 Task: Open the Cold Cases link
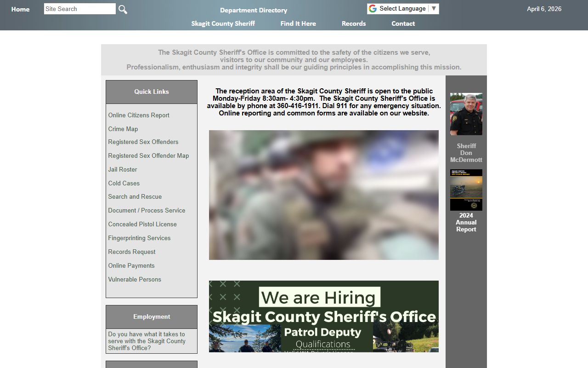124,183
